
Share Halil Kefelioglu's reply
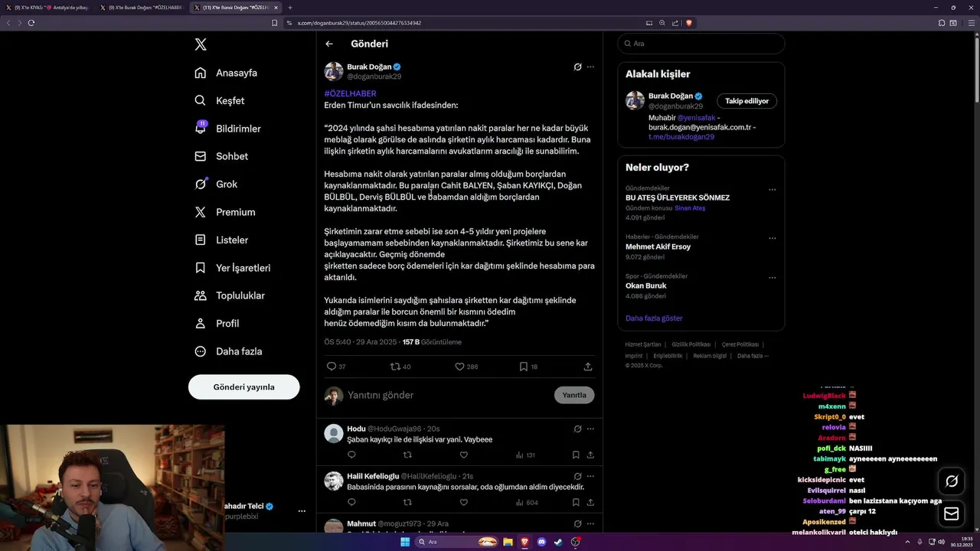click(590, 502)
